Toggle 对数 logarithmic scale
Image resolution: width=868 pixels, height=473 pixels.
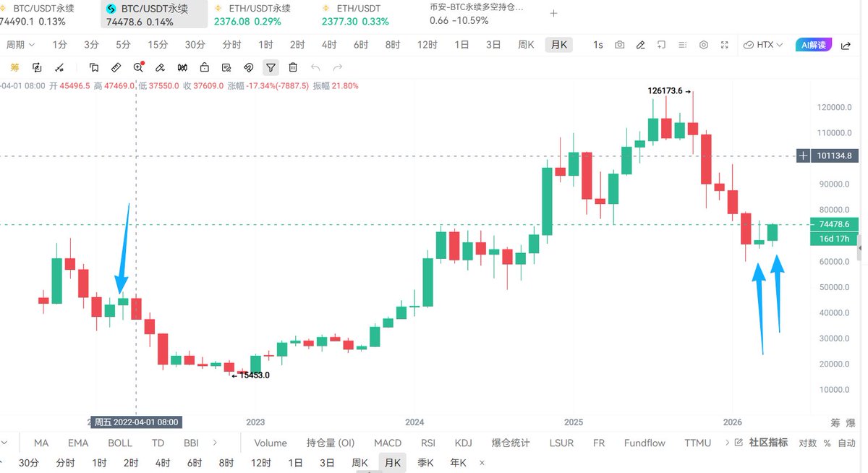pos(808,443)
